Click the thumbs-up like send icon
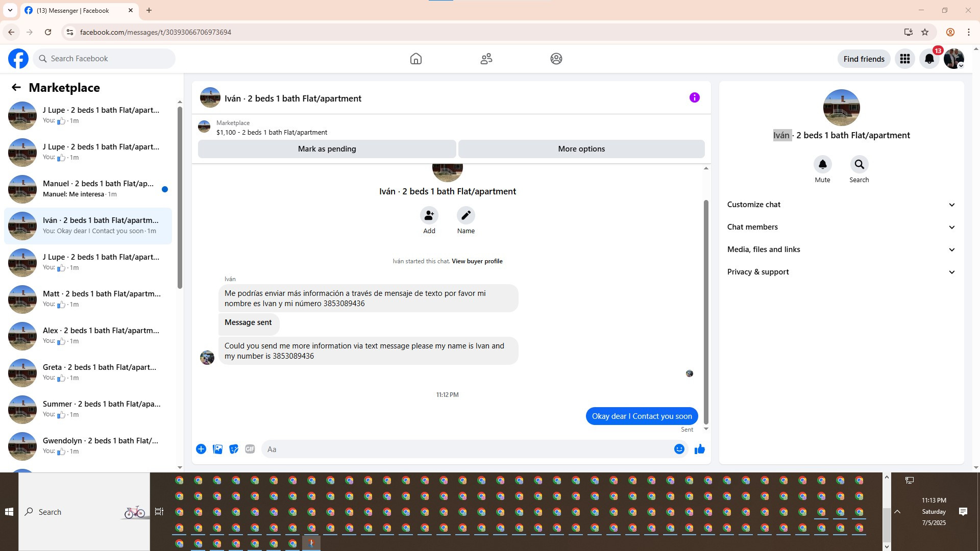The image size is (980, 551). point(699,449)
